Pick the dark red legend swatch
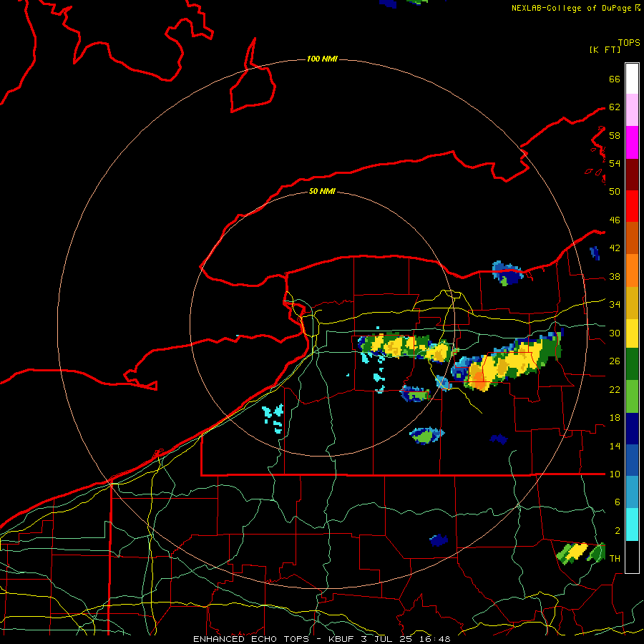 click(632, 175)
